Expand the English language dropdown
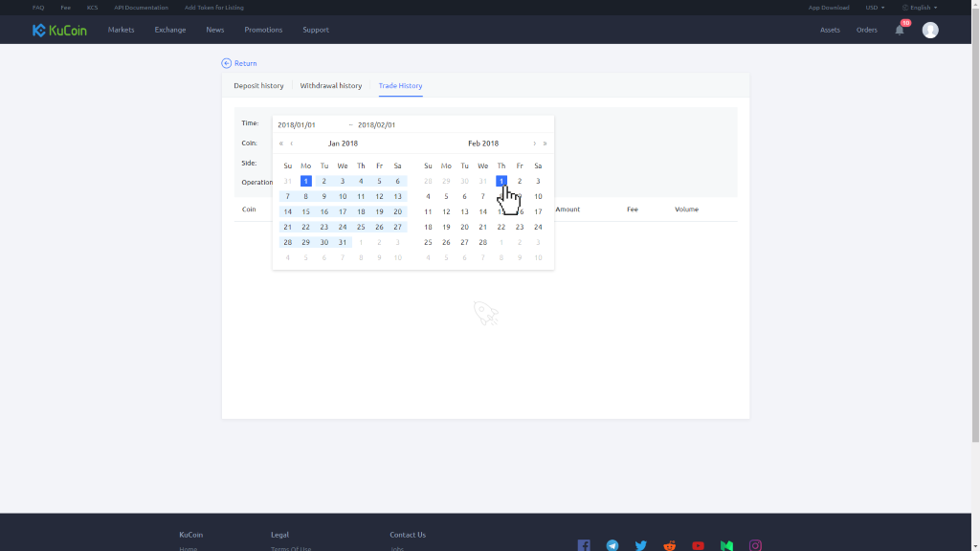The image size is (980, 551). click(920, 8)
